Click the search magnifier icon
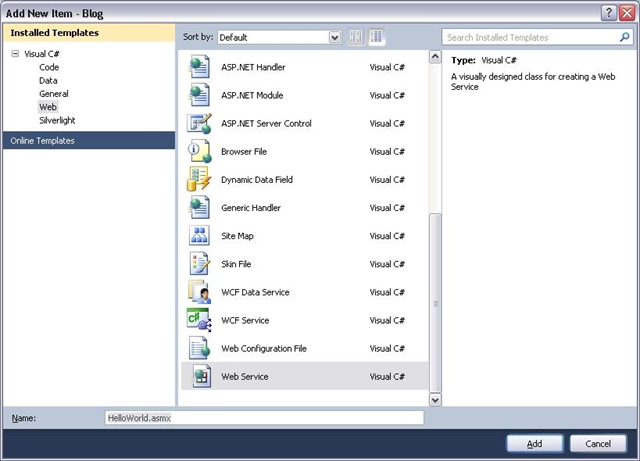 coord(624,37)
